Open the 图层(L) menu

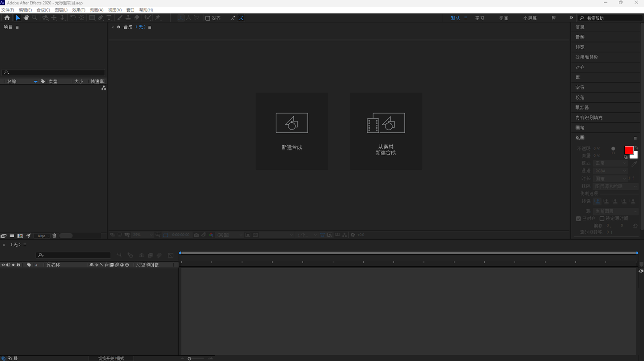pyautogui.click(x=61, y=10)
